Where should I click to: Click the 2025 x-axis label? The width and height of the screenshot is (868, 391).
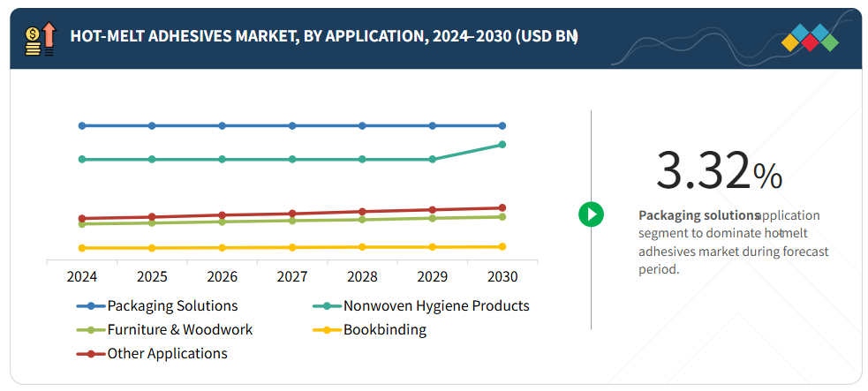(152, 276)
